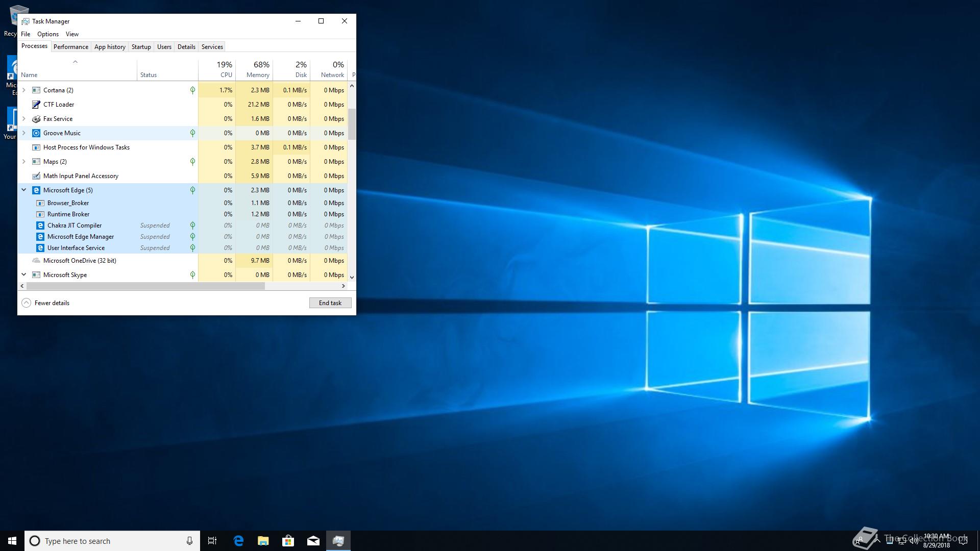The image size is (980, 551).
Task: Open the Options menu
Action: tap(48, 34)
